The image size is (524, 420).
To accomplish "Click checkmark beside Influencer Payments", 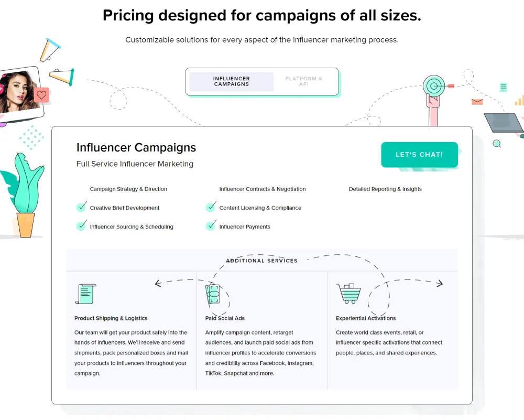I will pos(211,225).
